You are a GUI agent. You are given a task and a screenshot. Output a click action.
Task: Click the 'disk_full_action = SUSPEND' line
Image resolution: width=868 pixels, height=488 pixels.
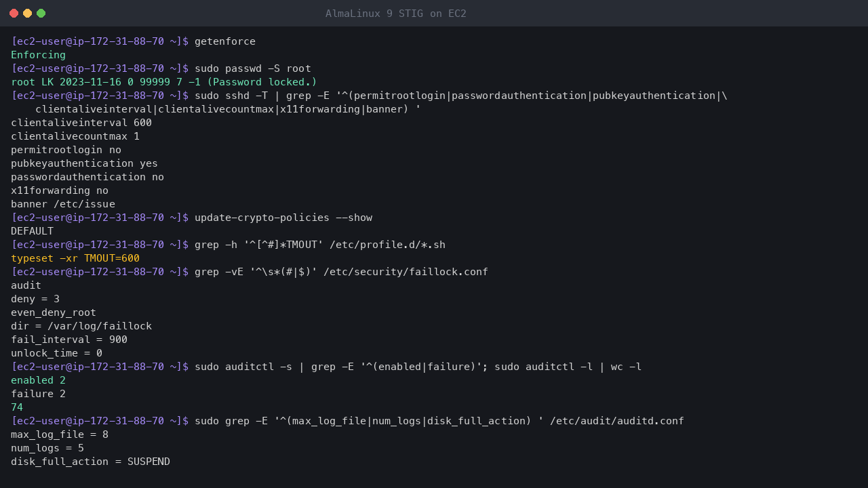(x=90, y=462)
